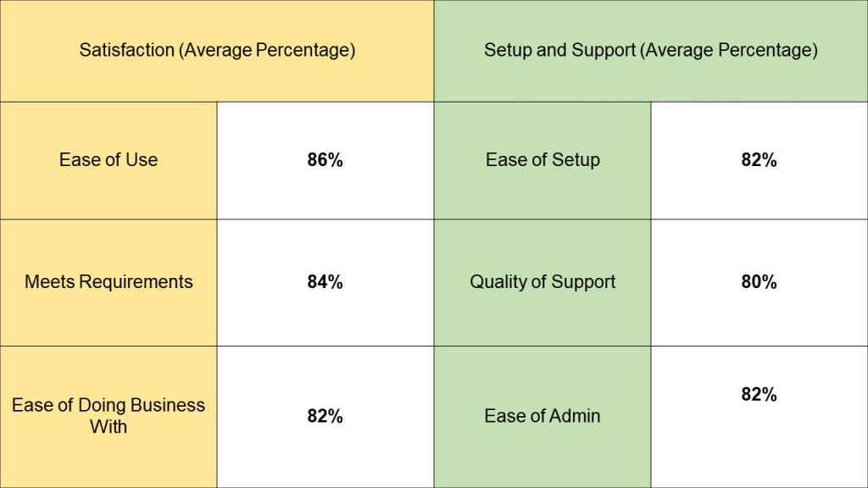
Task: Click the Meets Requirements cell
Action: coord(108,283)
